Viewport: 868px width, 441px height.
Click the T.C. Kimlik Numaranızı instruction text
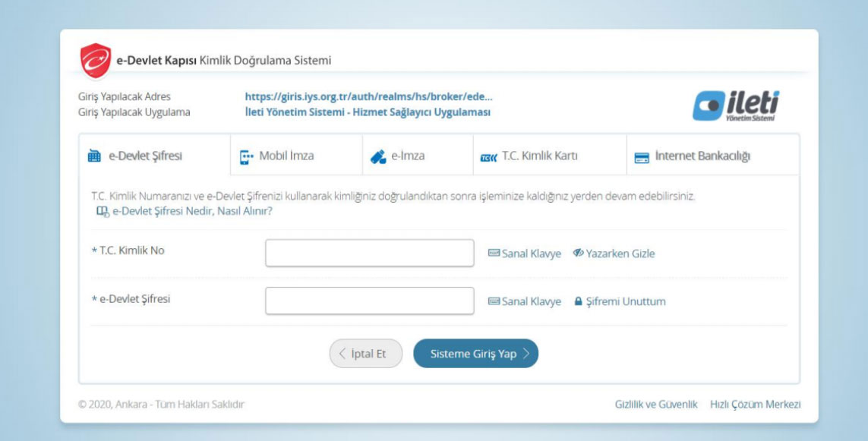[x=393, y=197]
